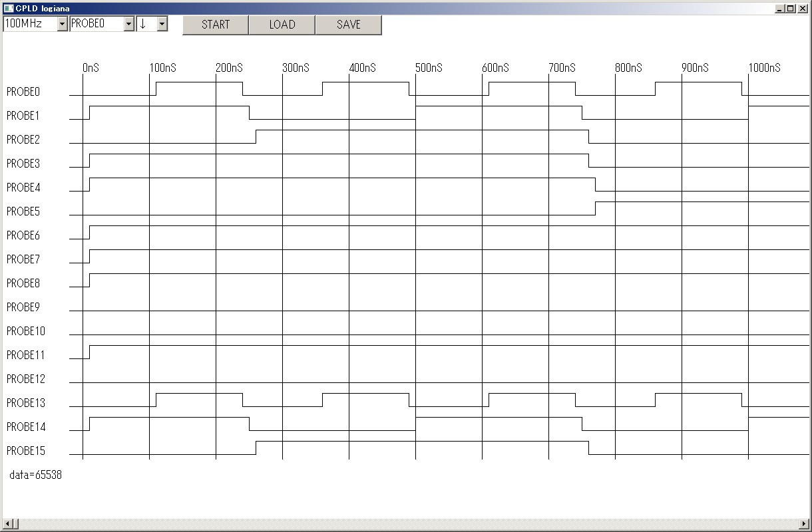This screenshot has height=532, width=812.
Task: Click the PROBE7 label
Action: pos(23,259)
